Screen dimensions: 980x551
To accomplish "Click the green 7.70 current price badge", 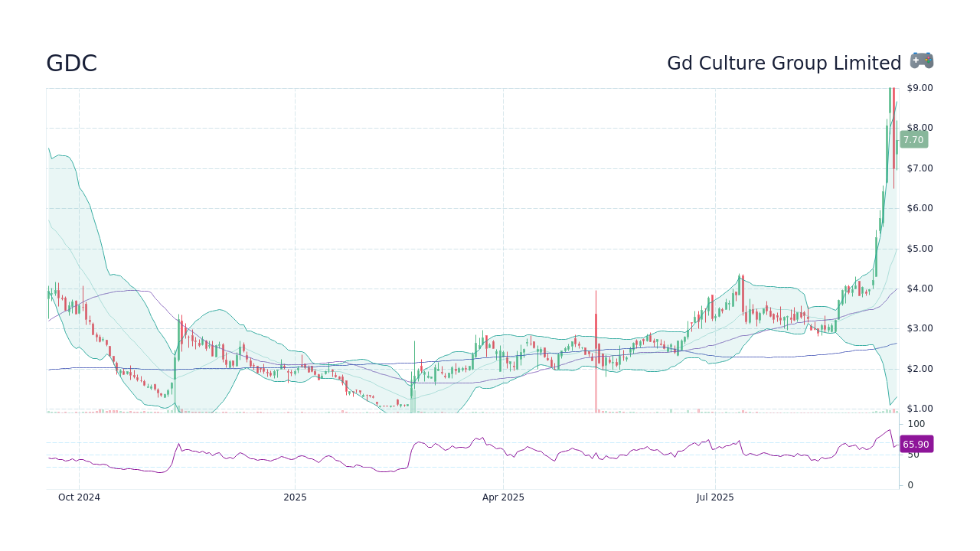I will [x=913, y=139].
